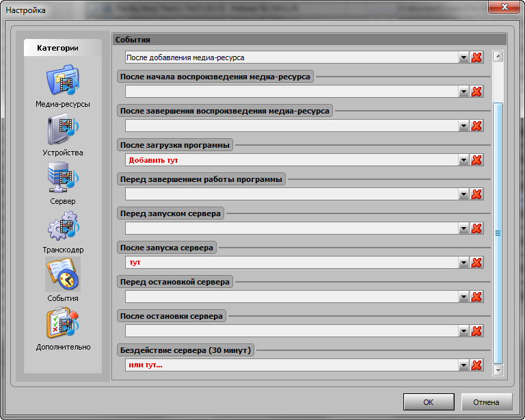Image resolution: width=525 pixels, height=420 pixels.
Task: Expand dropdown under После остановки сервера
Action: click(x=463, y=331)
